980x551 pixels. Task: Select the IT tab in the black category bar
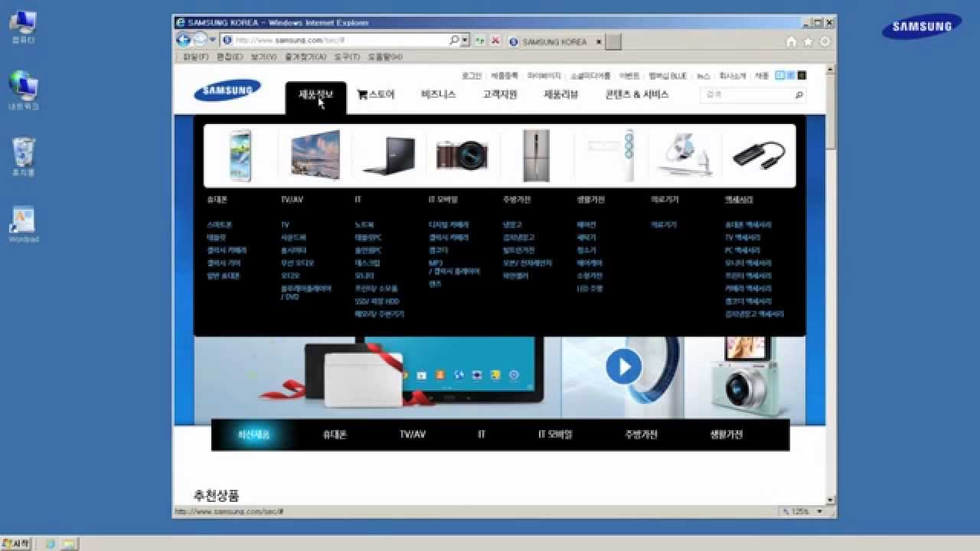(482, 435)
